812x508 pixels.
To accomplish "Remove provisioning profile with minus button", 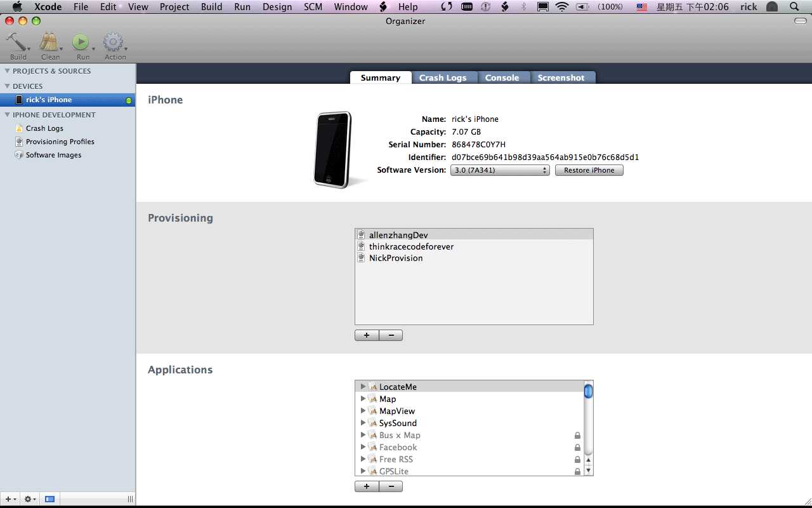I will click(391, 335).
